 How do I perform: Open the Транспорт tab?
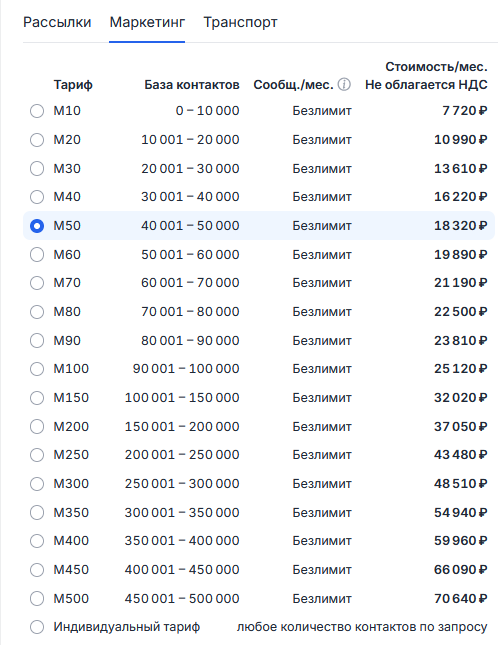tap(240, 22)
